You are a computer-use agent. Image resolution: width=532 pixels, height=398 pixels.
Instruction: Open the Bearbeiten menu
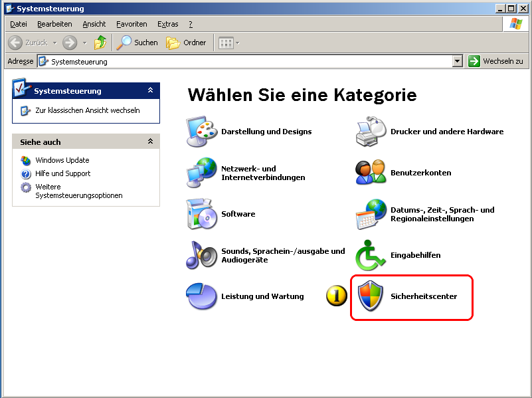tap(54, 24)
